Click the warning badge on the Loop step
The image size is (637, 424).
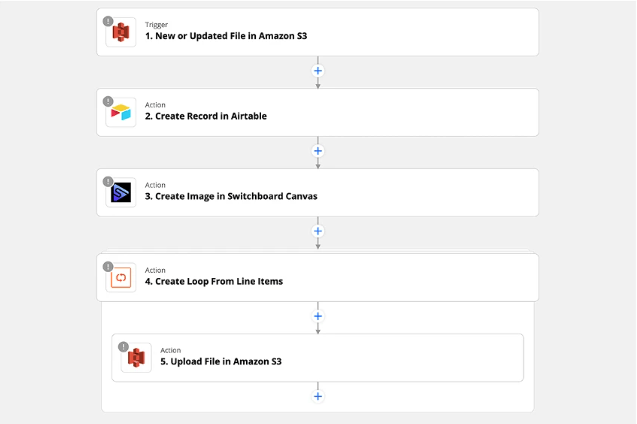(108, 266)
